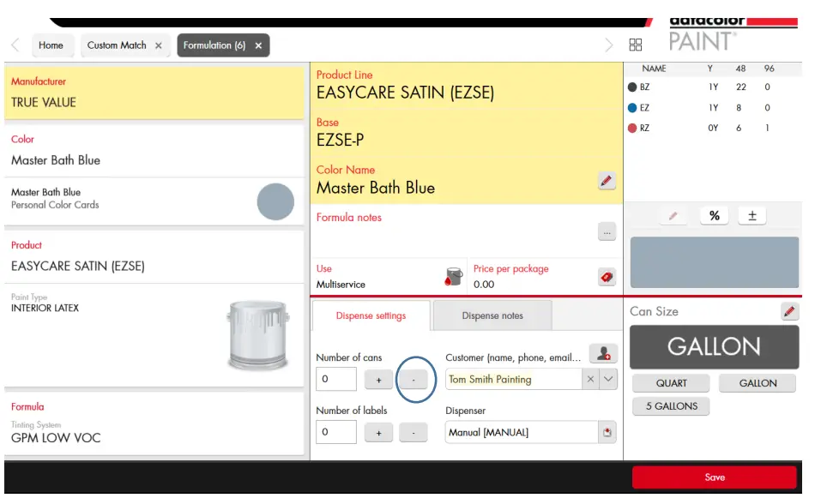Open the Dispense notes tab
Image resolution: width=815 pixels, height=504 pixels.
click(x=492, y=315)
